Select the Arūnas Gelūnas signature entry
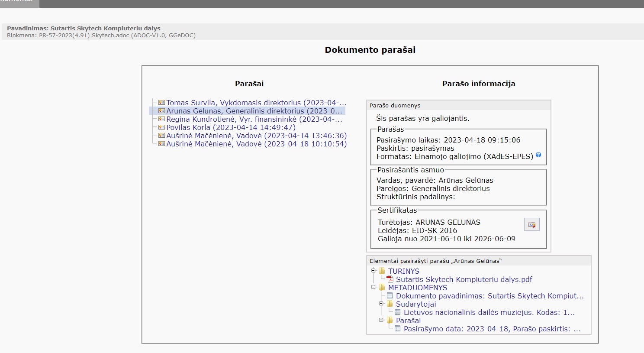This screenshot has width=644, height=353. [x=254, y=111]
